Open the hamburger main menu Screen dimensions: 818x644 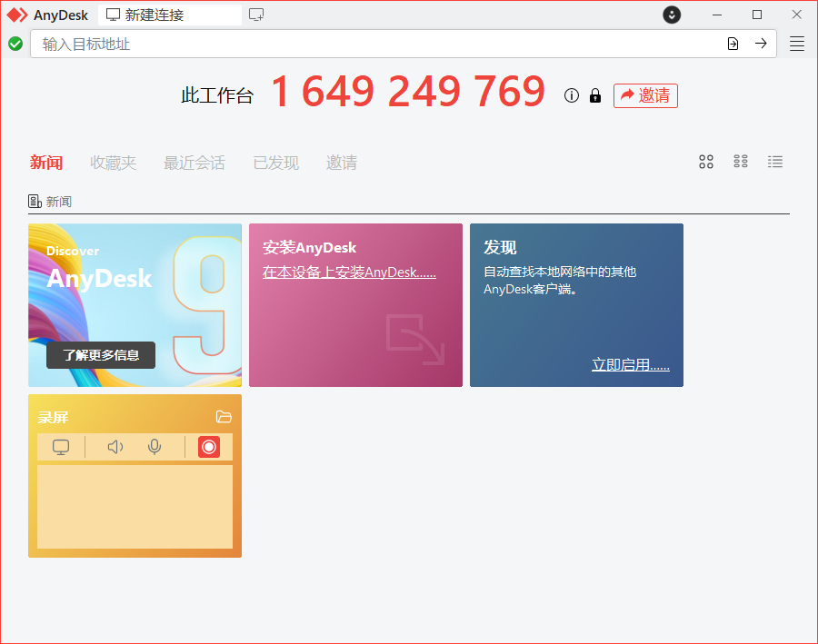[x=797, y=44]
